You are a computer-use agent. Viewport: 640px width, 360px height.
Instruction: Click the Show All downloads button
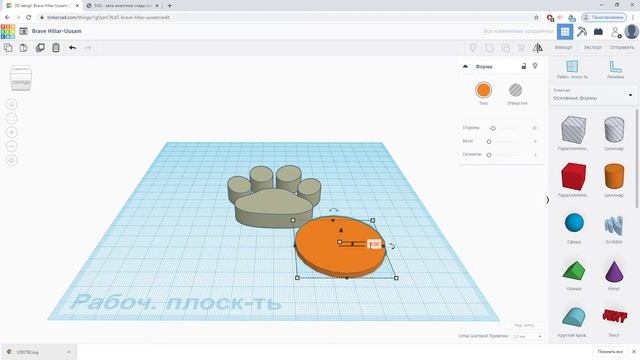610,352
